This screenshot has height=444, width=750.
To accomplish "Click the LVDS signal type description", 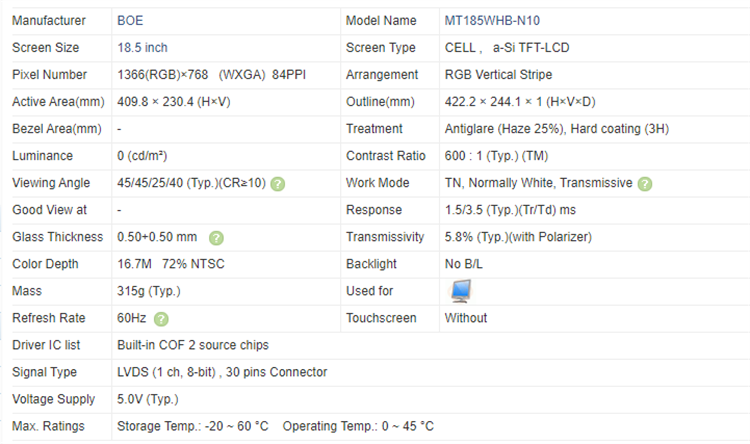I will [x=222, y=372].
